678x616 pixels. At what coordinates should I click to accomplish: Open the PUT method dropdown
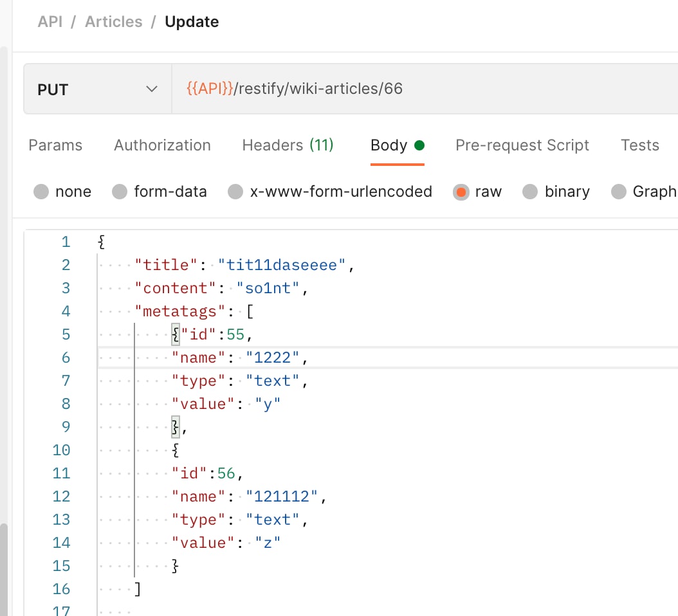click(x=97, y=89)
